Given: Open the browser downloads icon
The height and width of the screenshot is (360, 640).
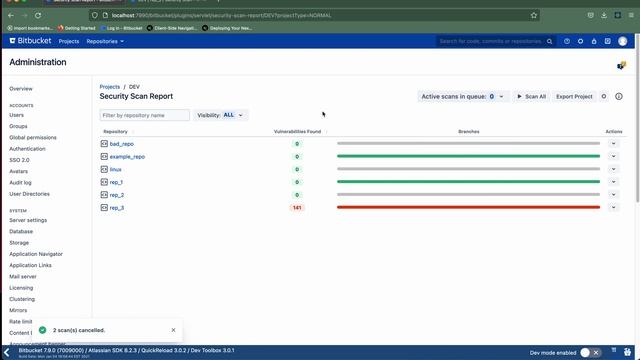Looking at the screenshot, I should (x=604, y=16).
